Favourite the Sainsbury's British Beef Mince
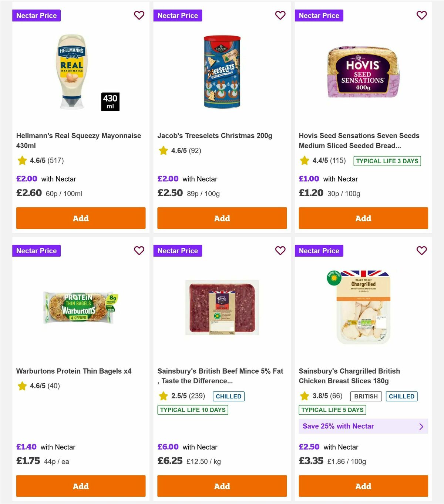This screenshot has width=444, height=504. click(x=280, y=251)
